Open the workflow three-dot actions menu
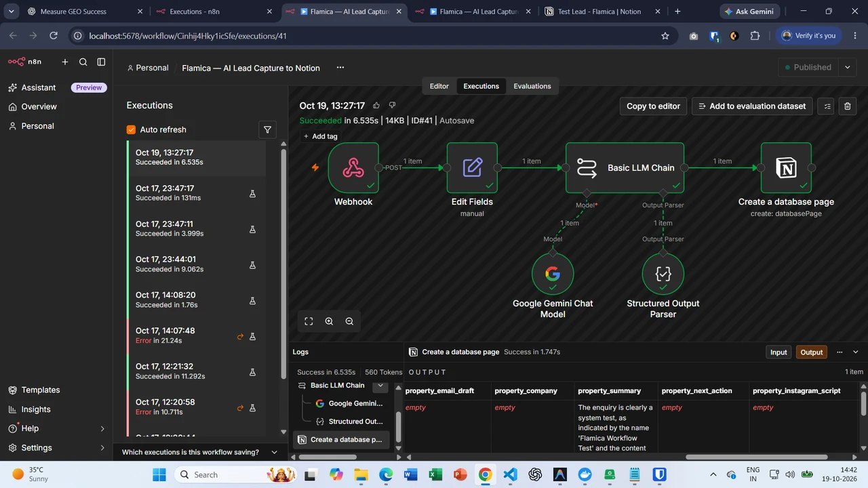 340,68
